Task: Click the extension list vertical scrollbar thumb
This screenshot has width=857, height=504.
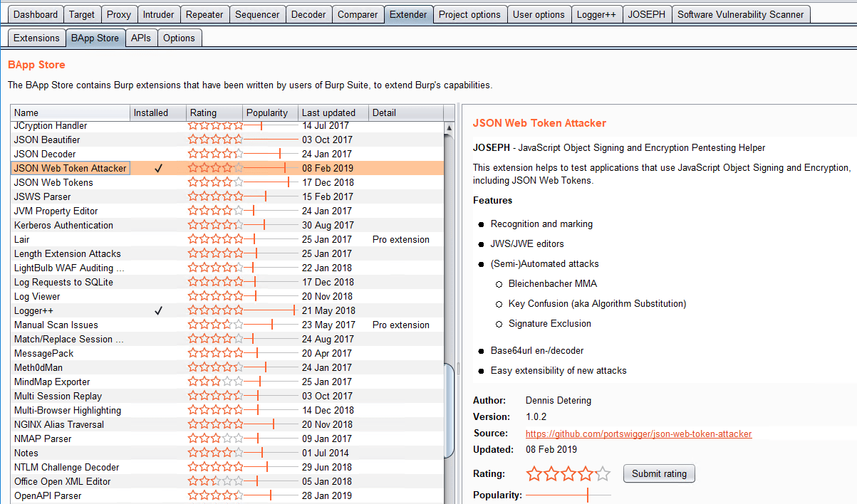Action: [x=449, y=410]
